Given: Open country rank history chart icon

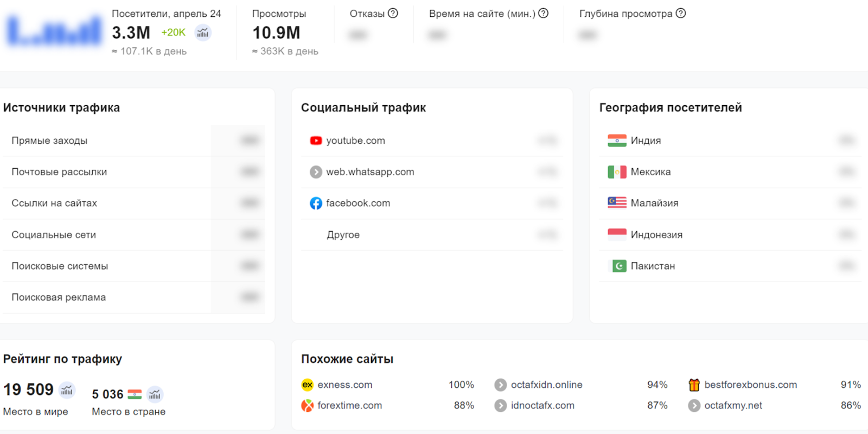Looking at the screenshot, I should pyautogui.click(x=155, y=394).
